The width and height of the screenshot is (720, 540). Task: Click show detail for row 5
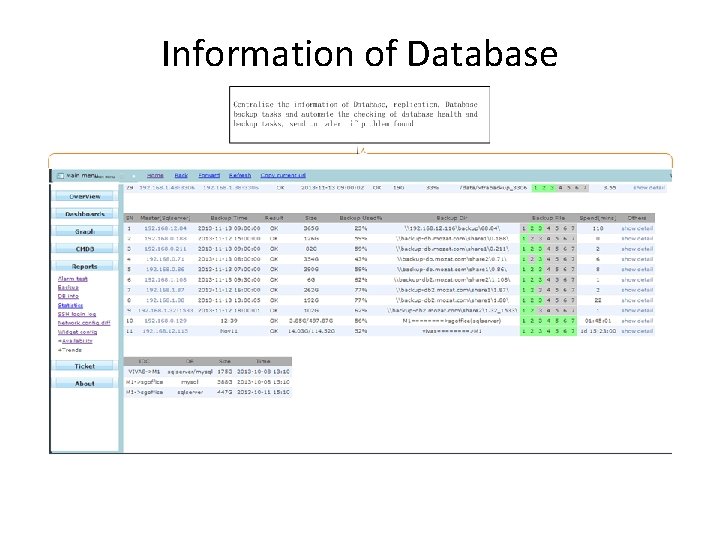pos(637,270)
